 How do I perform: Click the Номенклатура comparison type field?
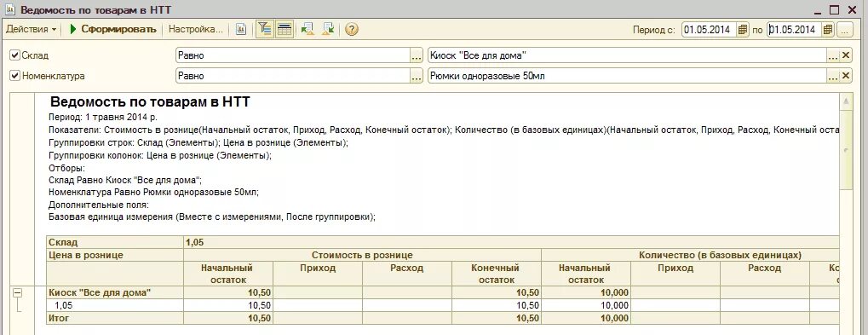[293, 76]
